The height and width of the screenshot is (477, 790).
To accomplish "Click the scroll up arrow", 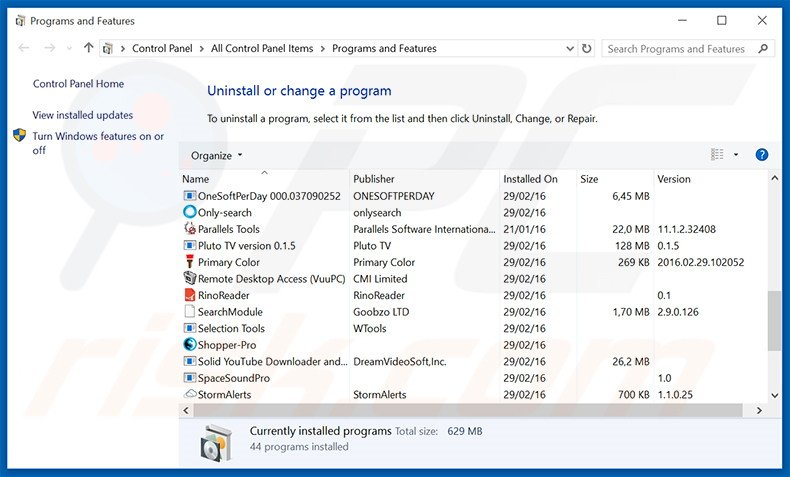I will [774, 178].
